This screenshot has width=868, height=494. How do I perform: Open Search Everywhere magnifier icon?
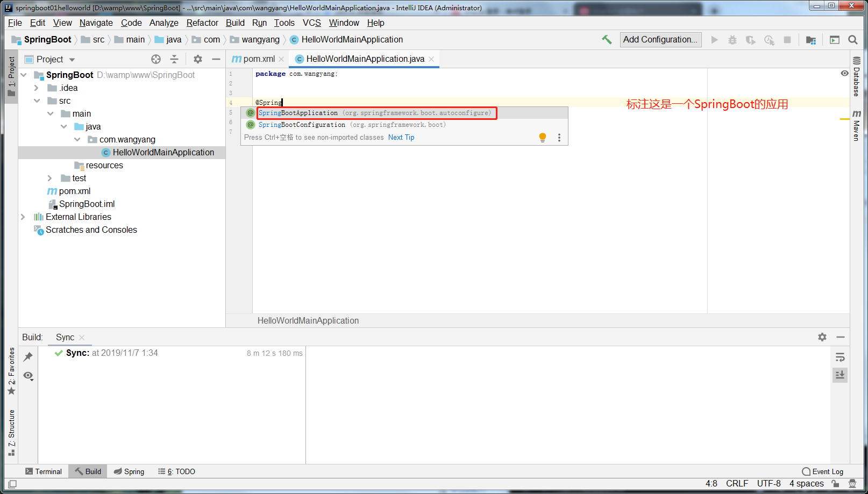tap(853, 40)
